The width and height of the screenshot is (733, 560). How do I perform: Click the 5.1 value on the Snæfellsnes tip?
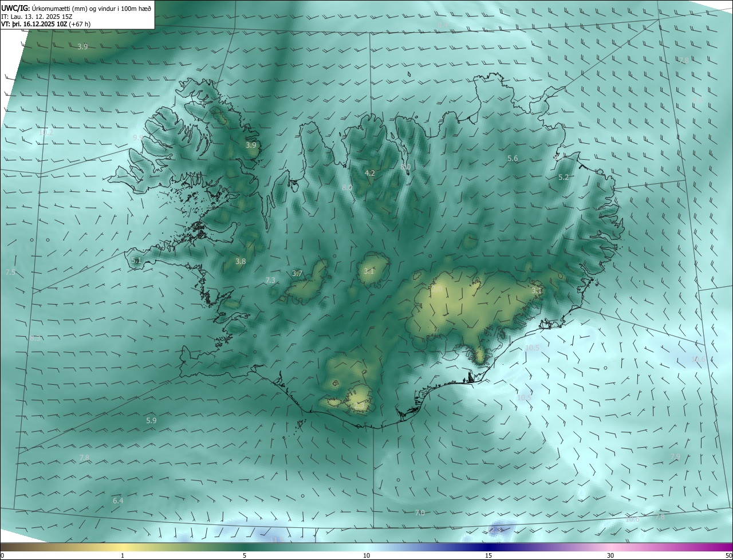[136, 260]
